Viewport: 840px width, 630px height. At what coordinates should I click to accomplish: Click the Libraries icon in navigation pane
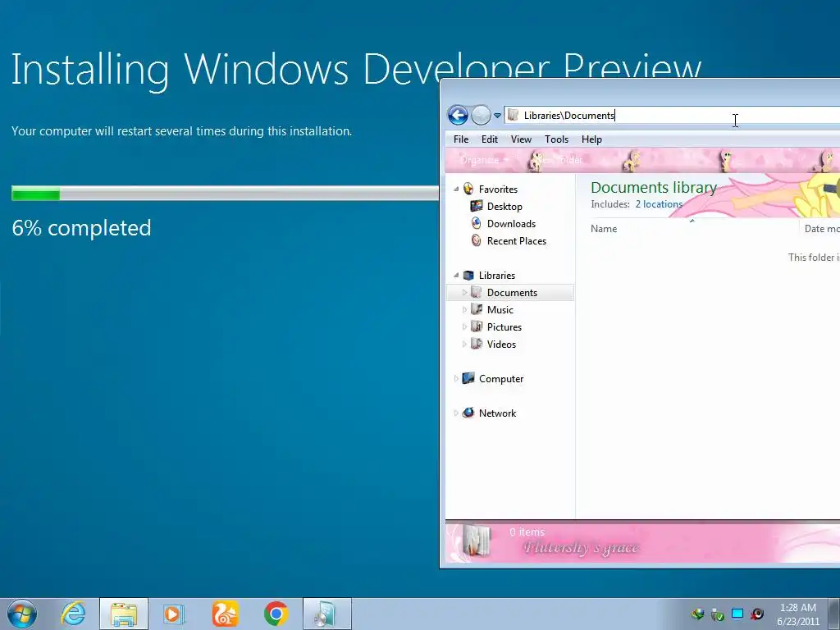coord(468,275)
